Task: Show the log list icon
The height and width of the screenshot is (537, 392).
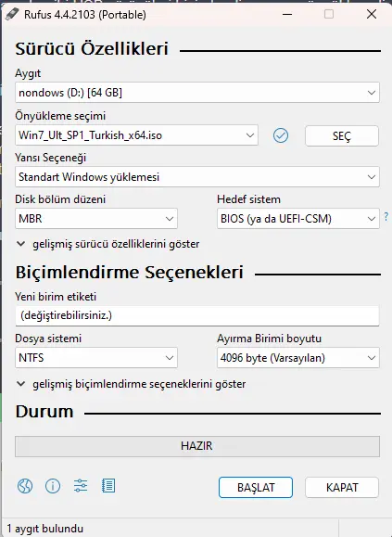Action: pos(108,486)
